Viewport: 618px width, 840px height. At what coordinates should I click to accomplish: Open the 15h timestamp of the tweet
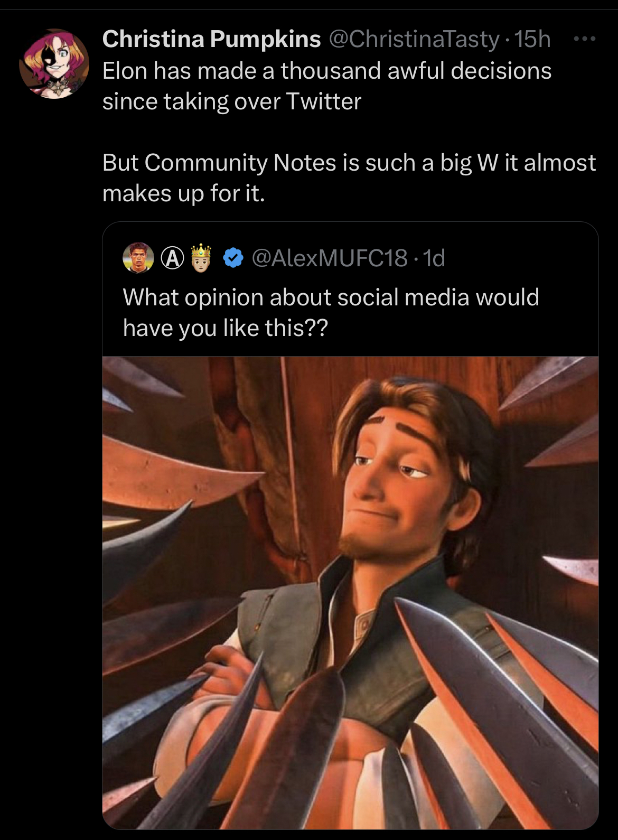[x=532, y=39]
